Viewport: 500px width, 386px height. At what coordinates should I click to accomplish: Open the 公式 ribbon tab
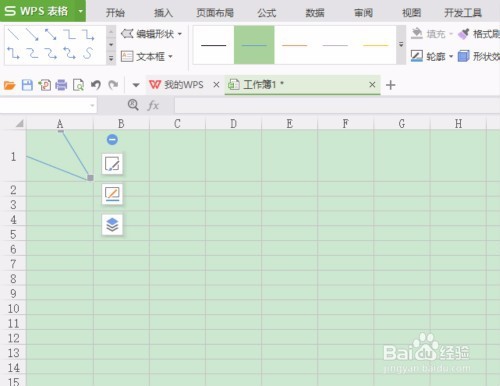click(x=267, y=13)
